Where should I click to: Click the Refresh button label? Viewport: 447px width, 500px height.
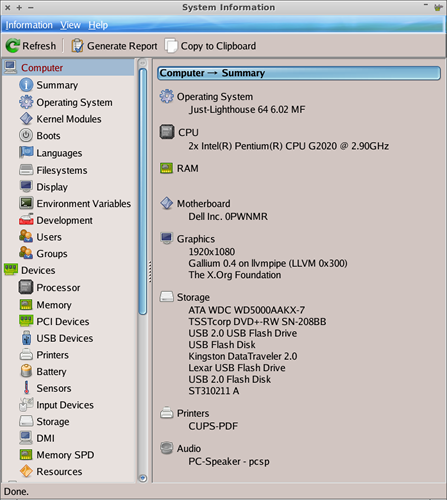click(x=39, y=46)
